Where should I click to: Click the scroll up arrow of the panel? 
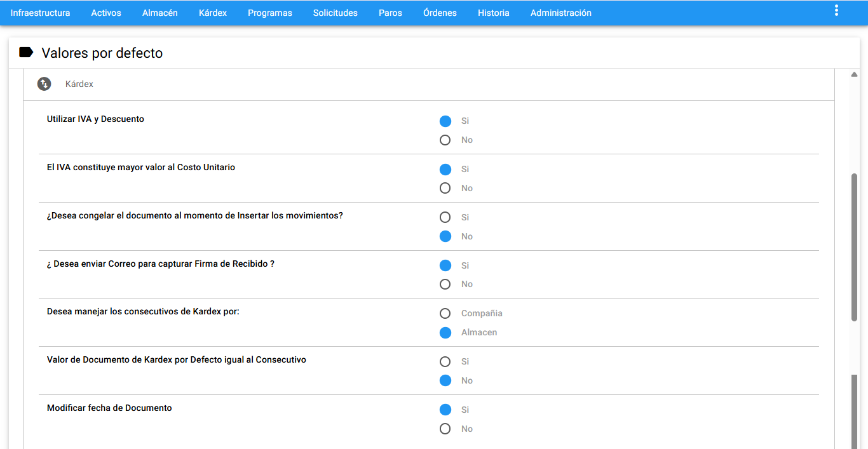[854, 75]
